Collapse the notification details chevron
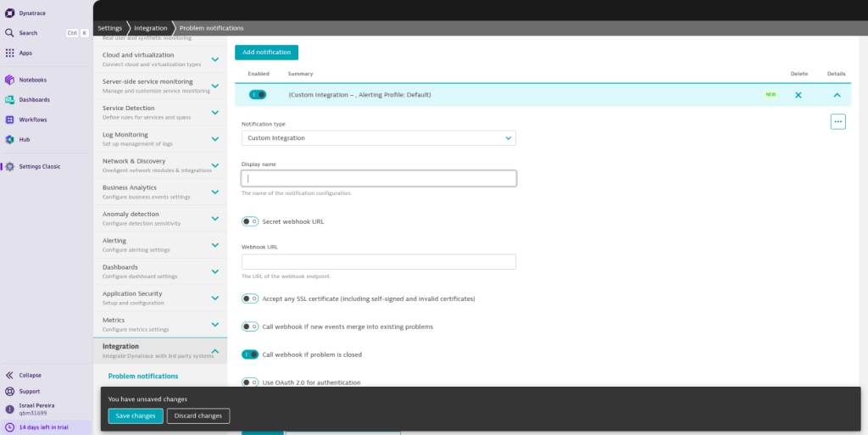Viewport: 868px width, 435px height. coord(837,95)
